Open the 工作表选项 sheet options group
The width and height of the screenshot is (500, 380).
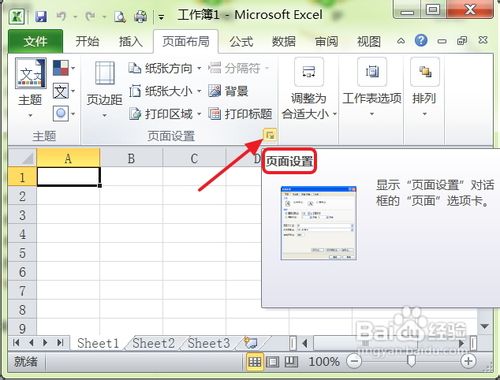(x=372, y=88)
